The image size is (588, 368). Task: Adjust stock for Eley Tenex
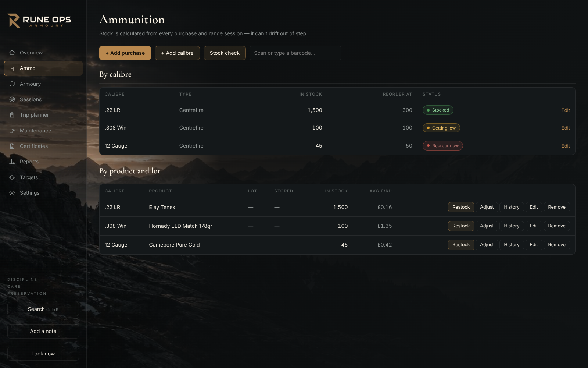[487, 207]
